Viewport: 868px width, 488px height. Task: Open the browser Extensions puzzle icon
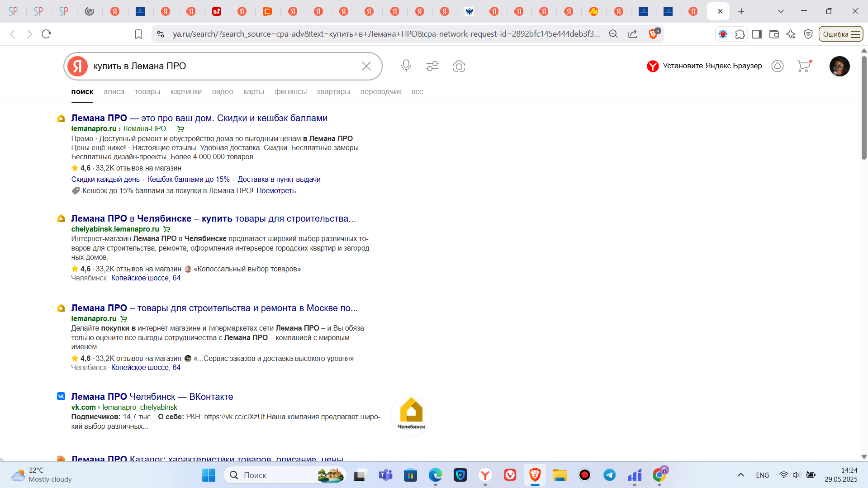(x=740, y=34)
